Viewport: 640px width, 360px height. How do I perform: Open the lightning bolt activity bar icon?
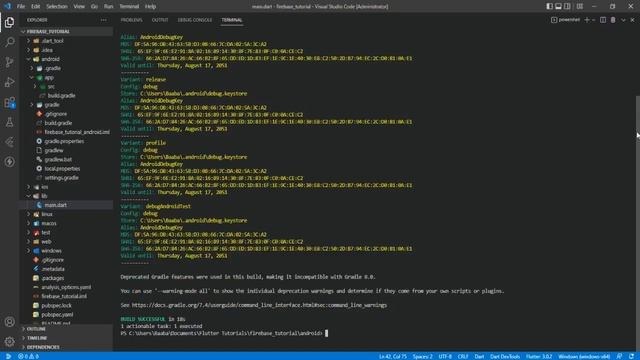click(x=9, y=162)
